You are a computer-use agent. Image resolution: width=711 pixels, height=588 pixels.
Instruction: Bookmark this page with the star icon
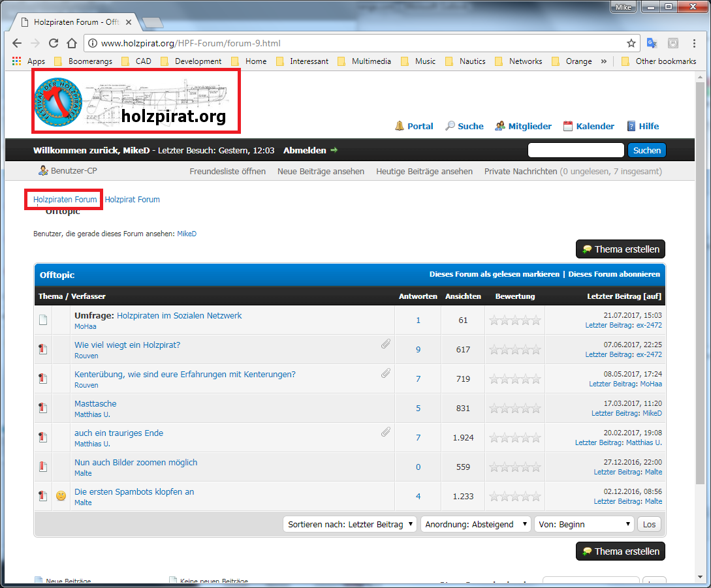(631, 43)
